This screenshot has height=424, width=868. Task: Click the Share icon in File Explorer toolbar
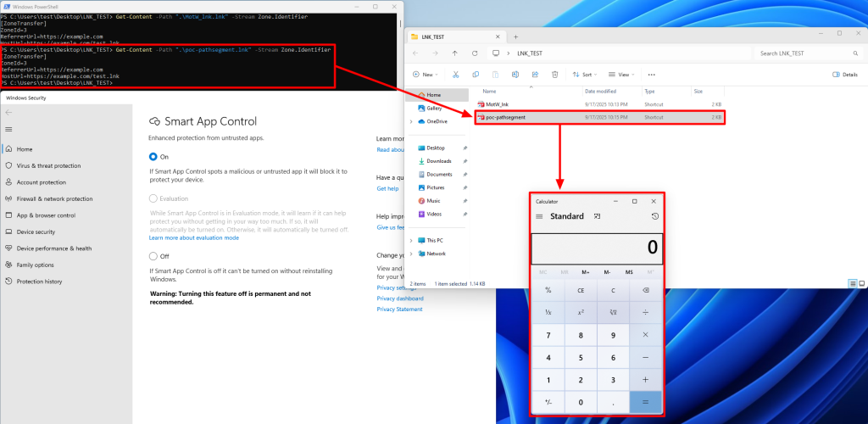(536, 74)
